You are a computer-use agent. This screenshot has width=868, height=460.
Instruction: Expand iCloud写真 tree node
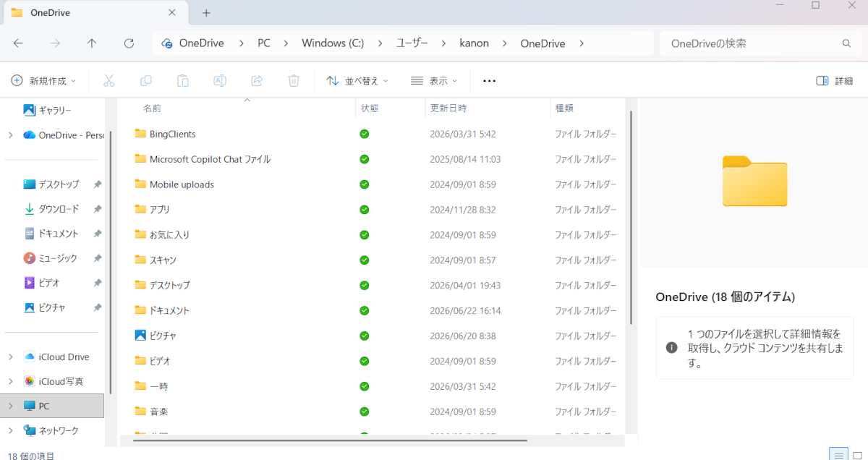pos(10,381)
